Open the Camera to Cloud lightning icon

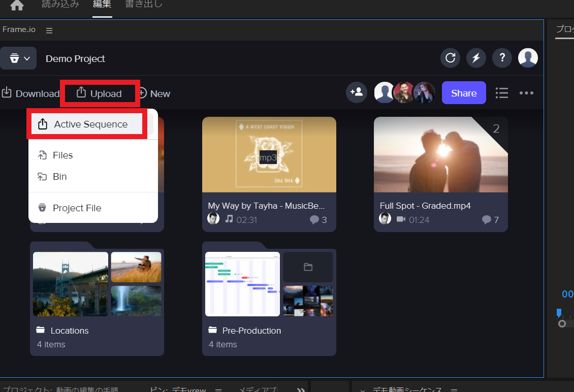pyautogui.click(x=476, y=57)
